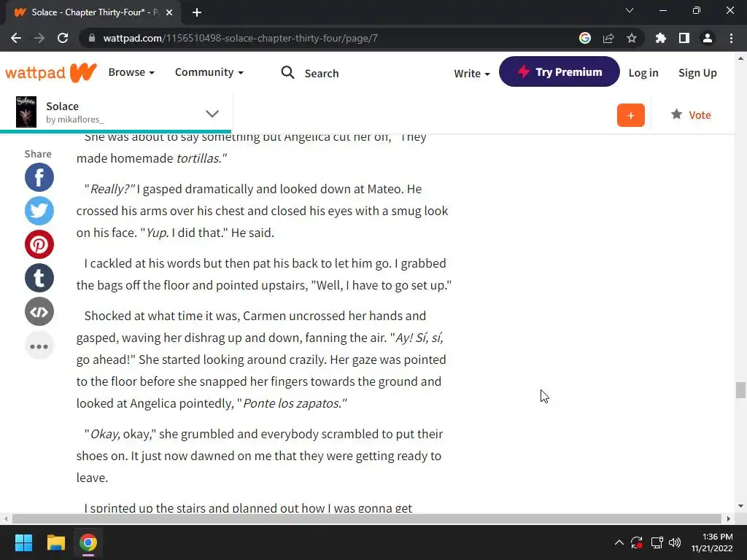Share story on Facebook
747x560 pixels.
point(39,177)
